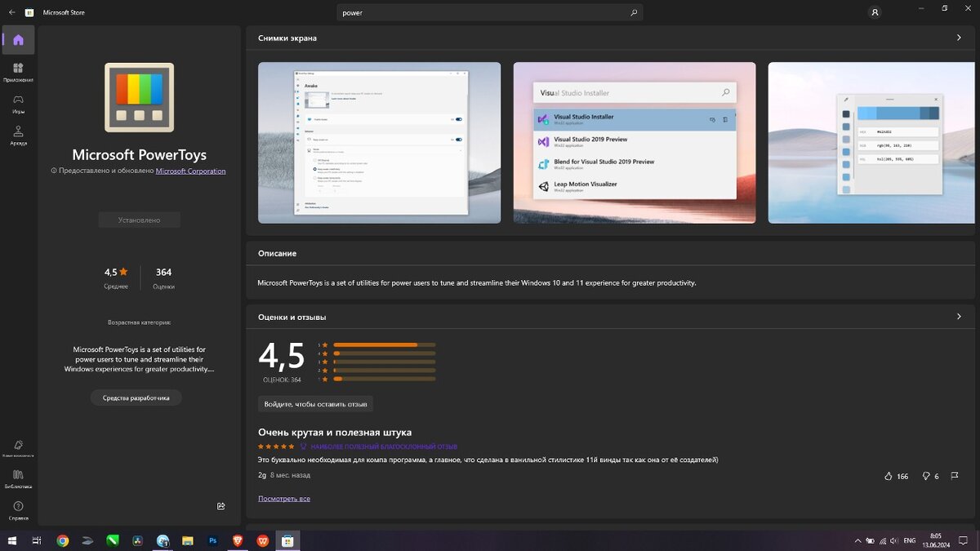The image size is (980, 551).
Task: Click the search magnifier icon
Action: coord(634,13)
